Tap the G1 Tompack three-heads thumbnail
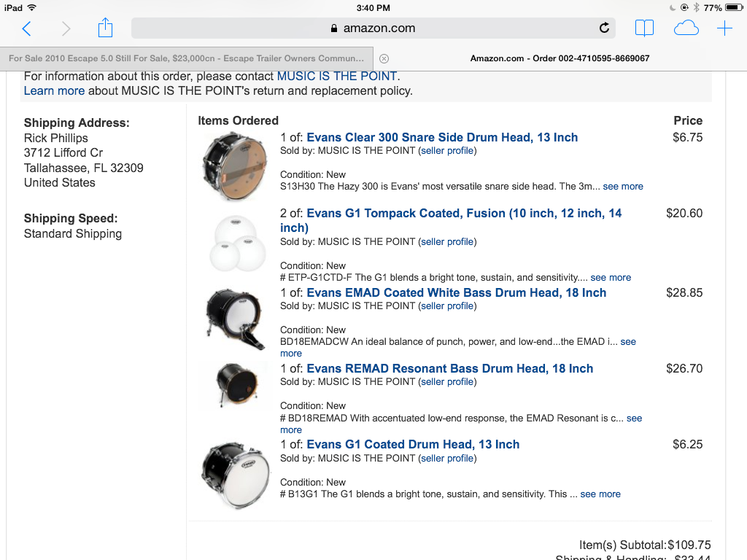 click(237, 243)
